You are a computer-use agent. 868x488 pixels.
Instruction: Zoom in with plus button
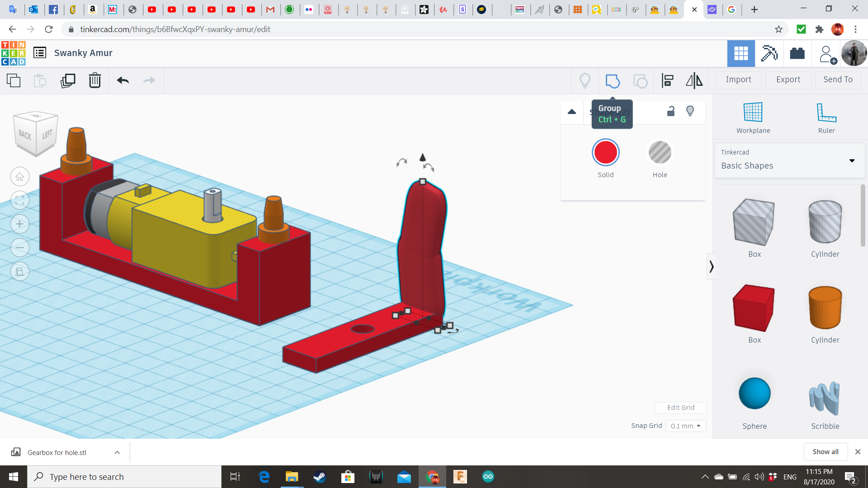[x=20, y=224]
